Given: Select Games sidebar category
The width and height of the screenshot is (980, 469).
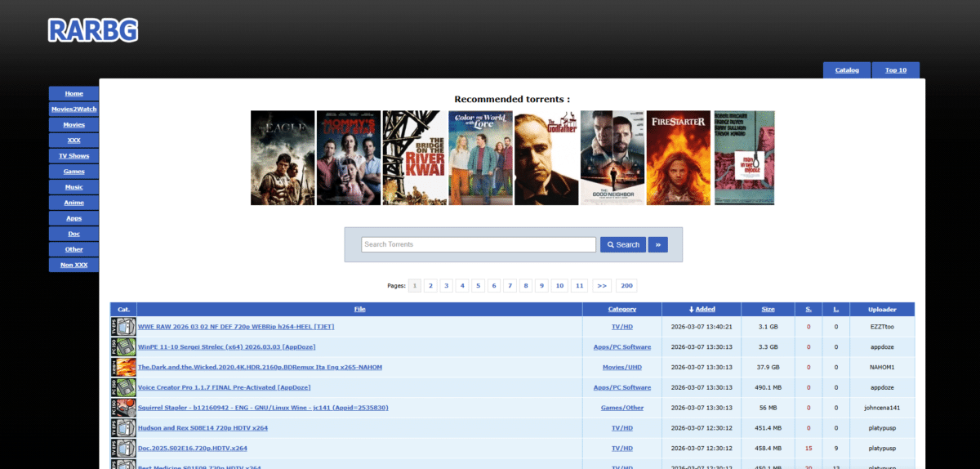Looking at the screenshot, I should [73, 172].
